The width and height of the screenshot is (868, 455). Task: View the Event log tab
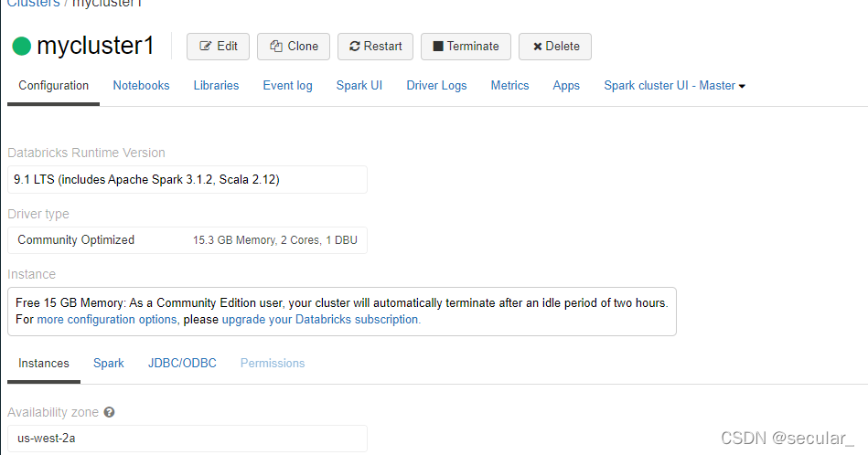click(x=287, y=86)
